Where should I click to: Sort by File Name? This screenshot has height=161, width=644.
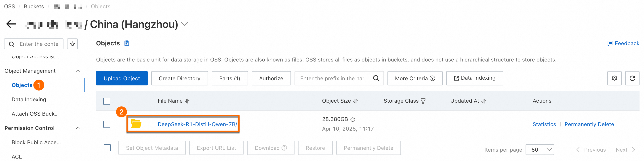click(187, 101)
